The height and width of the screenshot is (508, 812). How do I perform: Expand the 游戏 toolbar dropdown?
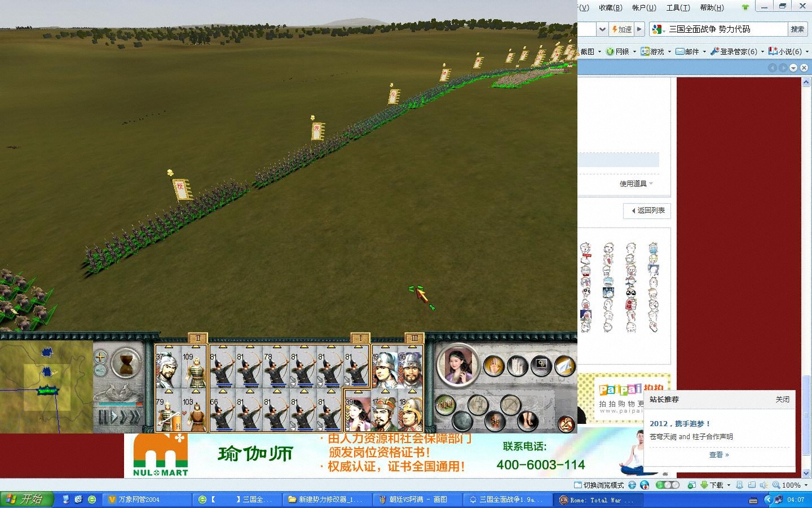[669, 51]
